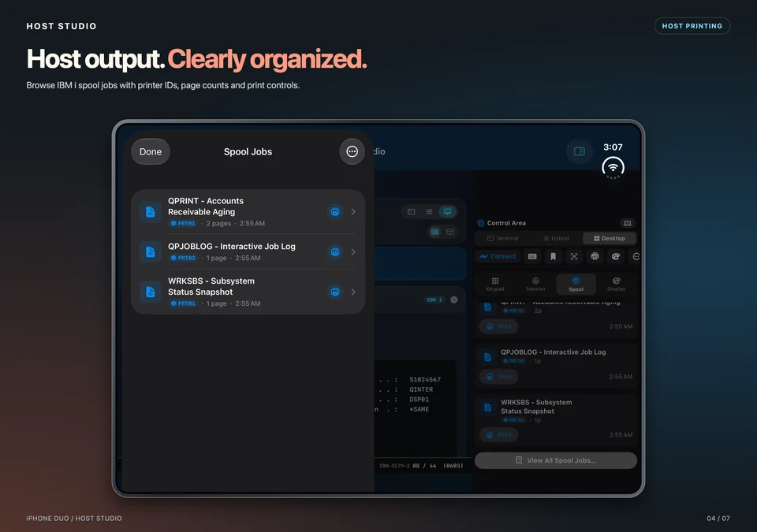Switch to the Desktop mode tab

(610, 239)
